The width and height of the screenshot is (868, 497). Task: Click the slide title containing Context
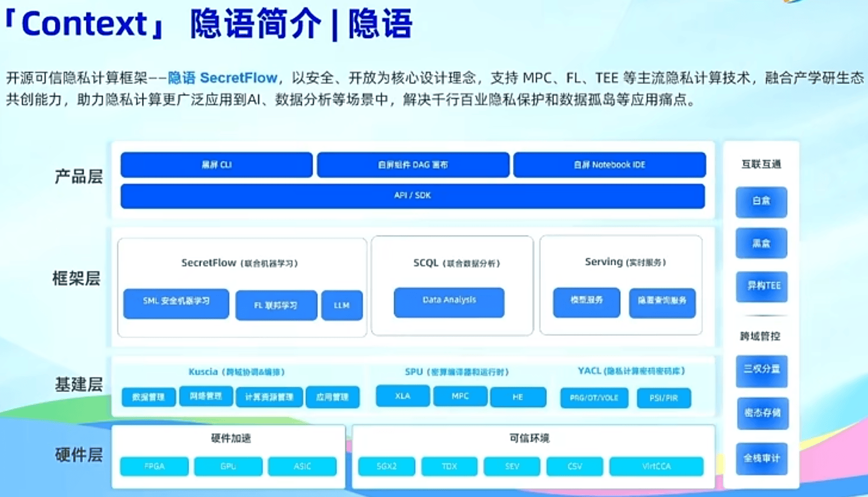[x=209, y=24]
